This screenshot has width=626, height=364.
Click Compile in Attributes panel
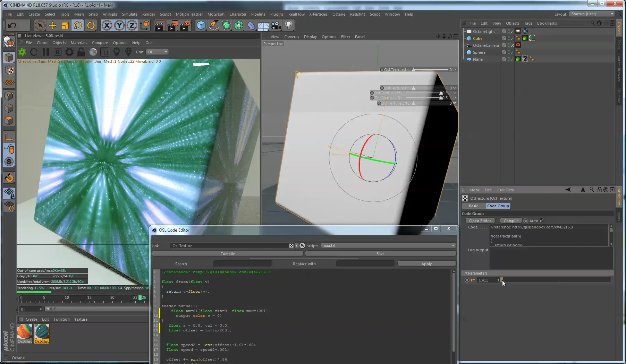tap(511, 221)
